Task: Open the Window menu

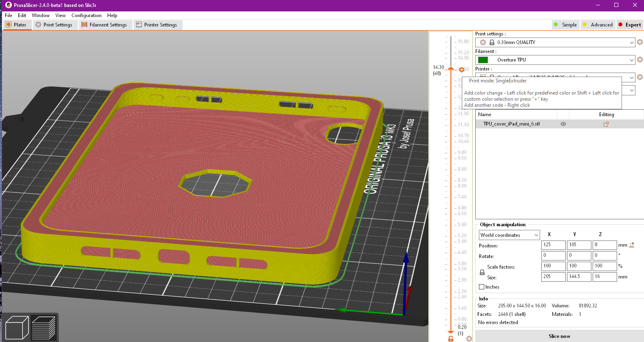Action: point(41,15)
